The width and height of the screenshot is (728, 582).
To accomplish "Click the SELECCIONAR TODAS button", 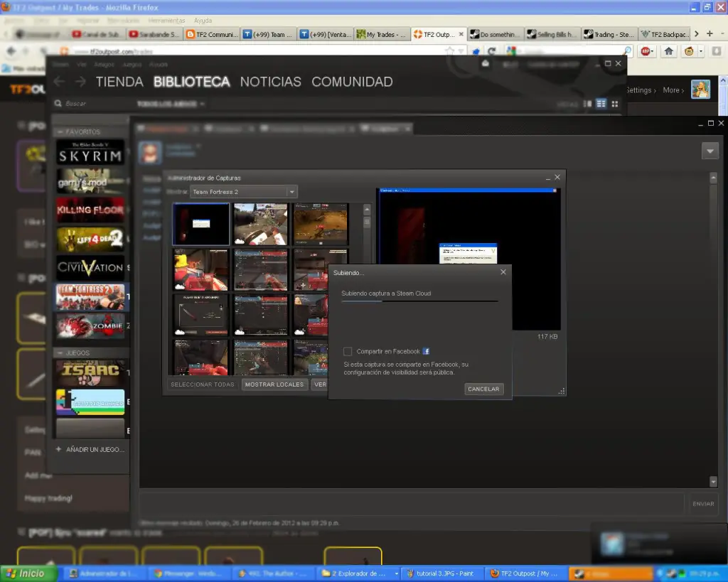I will click(x=203, y=384).
